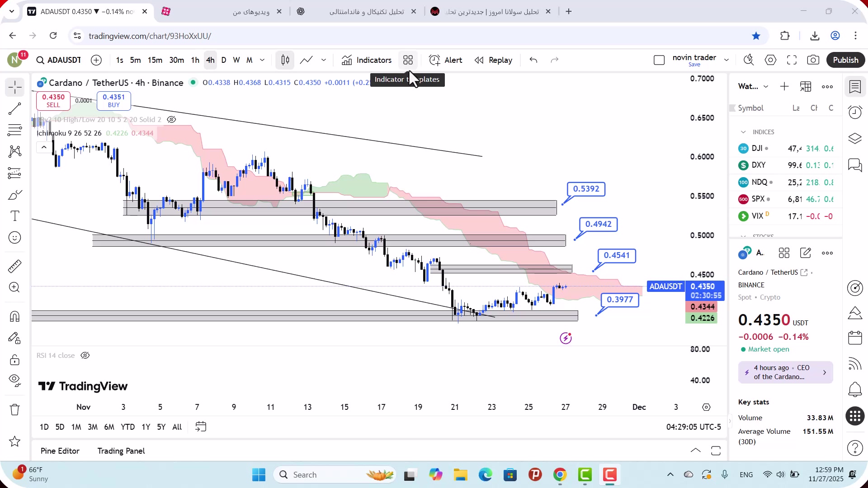Select the brush drawing tool
Screen dimensions: 868x488
pos(15,195)
